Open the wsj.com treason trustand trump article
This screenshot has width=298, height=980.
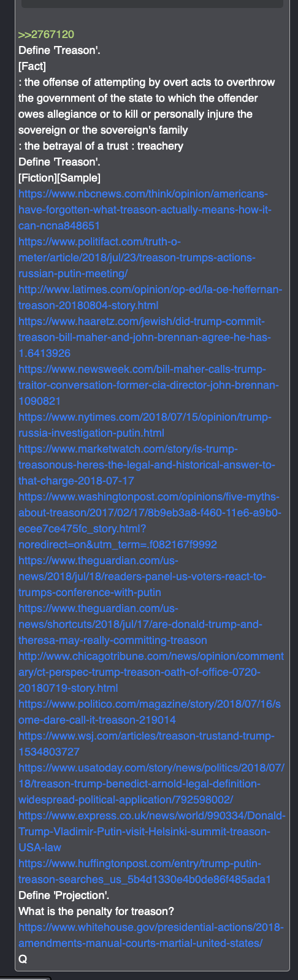pyautogui.click(x=147, y=744)
